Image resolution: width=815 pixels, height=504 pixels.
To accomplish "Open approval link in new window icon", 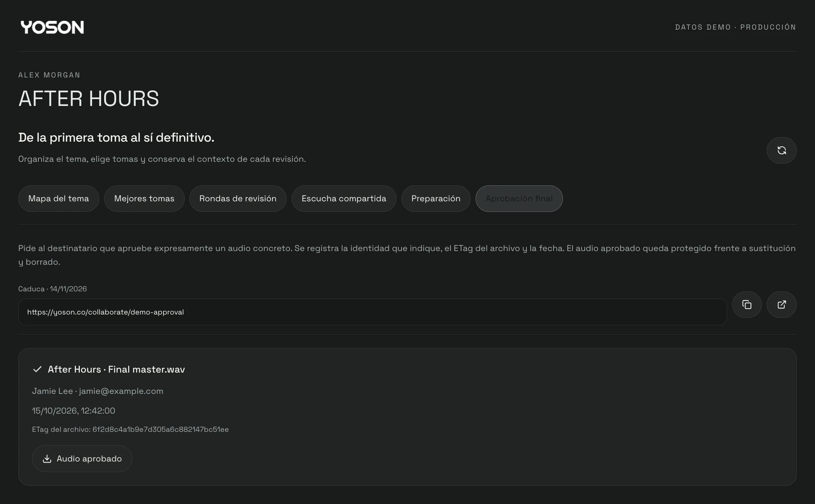I will (781, 304).
